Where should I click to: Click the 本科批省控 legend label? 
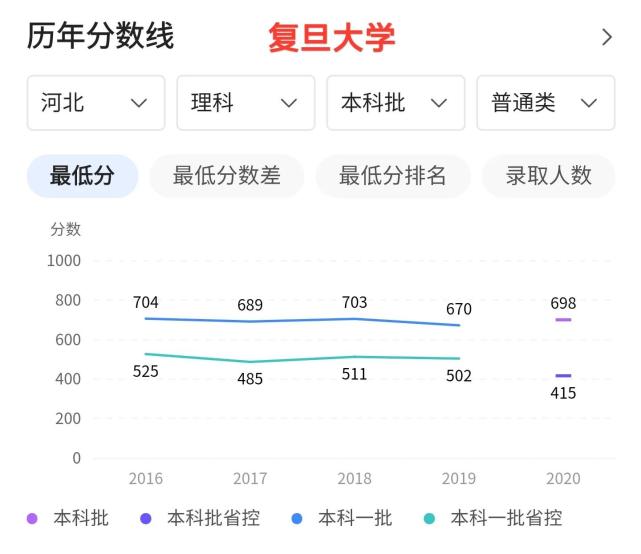(x=213, y=518)
